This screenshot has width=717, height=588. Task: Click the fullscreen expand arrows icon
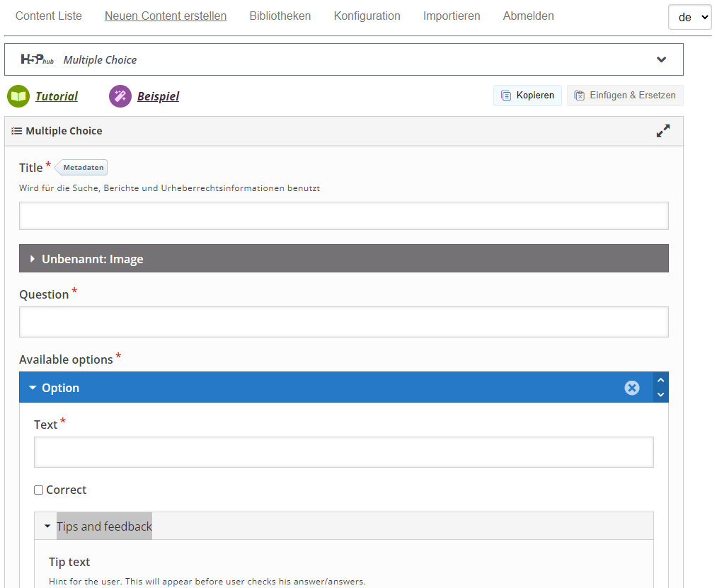point(662,131)
